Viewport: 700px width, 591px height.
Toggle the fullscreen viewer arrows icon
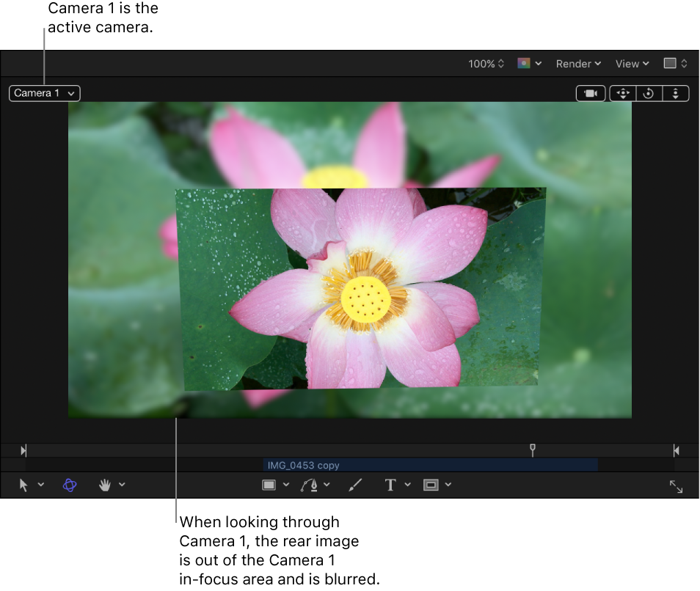point(675,486)
